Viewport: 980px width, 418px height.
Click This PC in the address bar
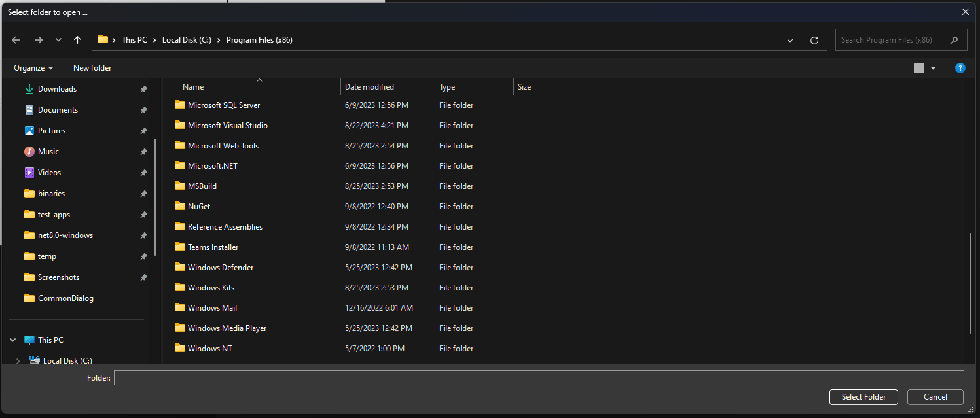pyautogui.click(x=134, y=40)
